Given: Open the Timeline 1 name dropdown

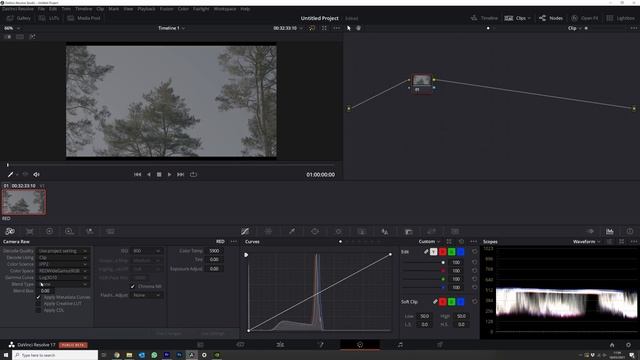Looking at the screenshot, I should [x=171, y=28].
